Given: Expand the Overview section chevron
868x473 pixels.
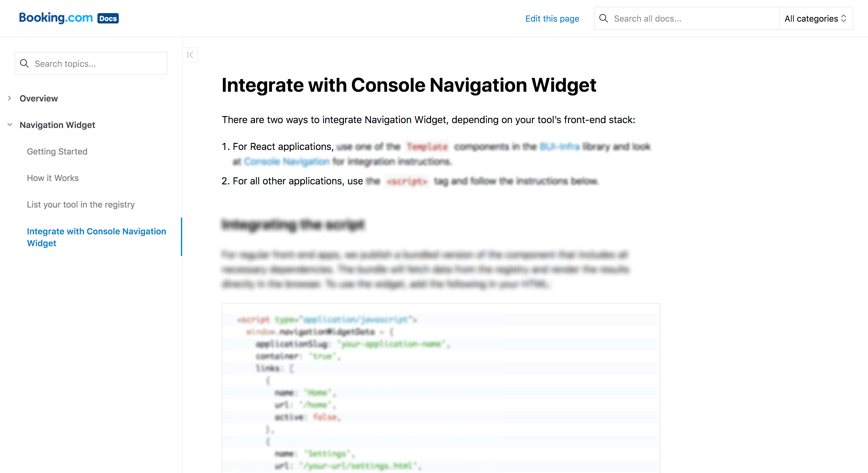Looking at the screenshot, I should click(9, 98).
